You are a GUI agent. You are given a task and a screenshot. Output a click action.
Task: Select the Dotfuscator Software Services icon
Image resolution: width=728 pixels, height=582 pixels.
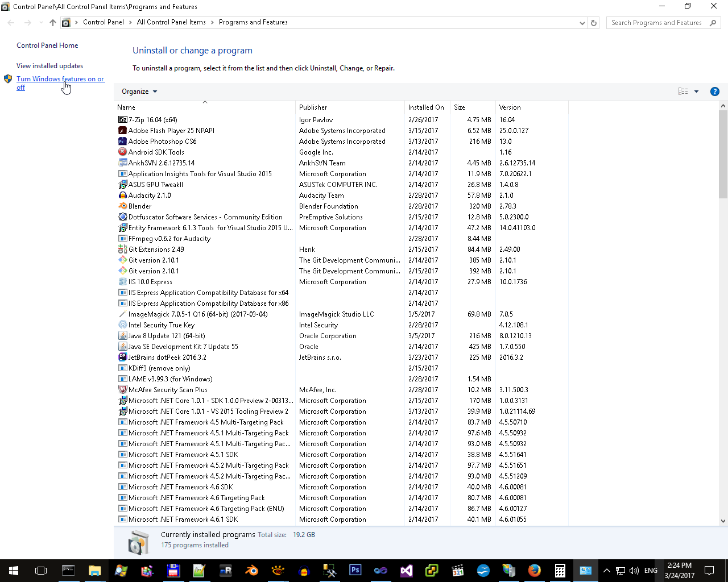coord(122,217)
